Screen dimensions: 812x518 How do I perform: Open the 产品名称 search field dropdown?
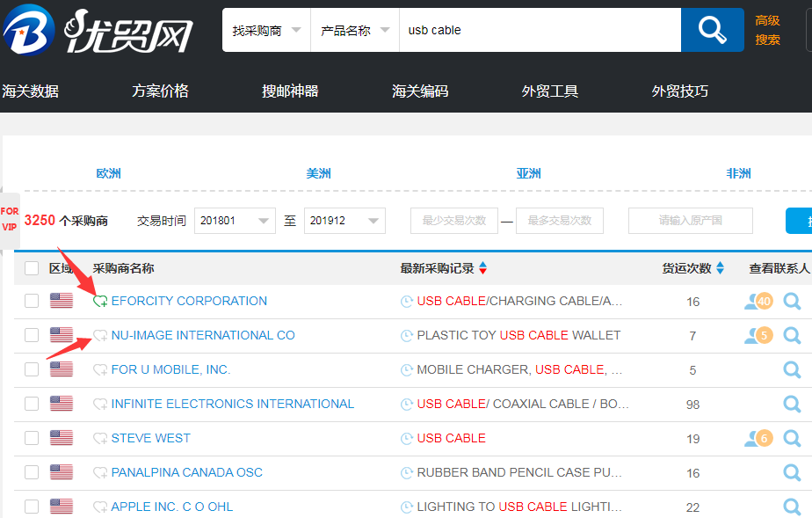coord(355,30)
